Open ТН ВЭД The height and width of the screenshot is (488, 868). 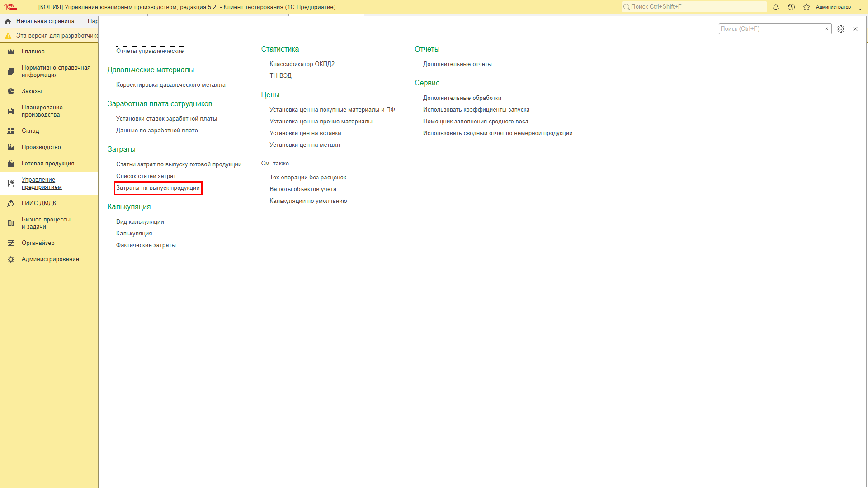point(281,76)
